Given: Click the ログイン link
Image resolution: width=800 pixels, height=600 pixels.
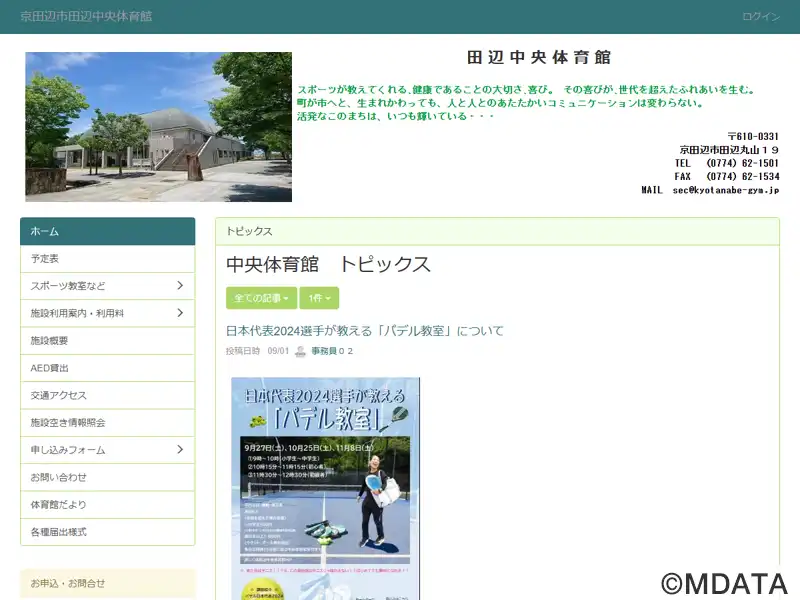Looking at the screenshot, I should click(761, 17).
